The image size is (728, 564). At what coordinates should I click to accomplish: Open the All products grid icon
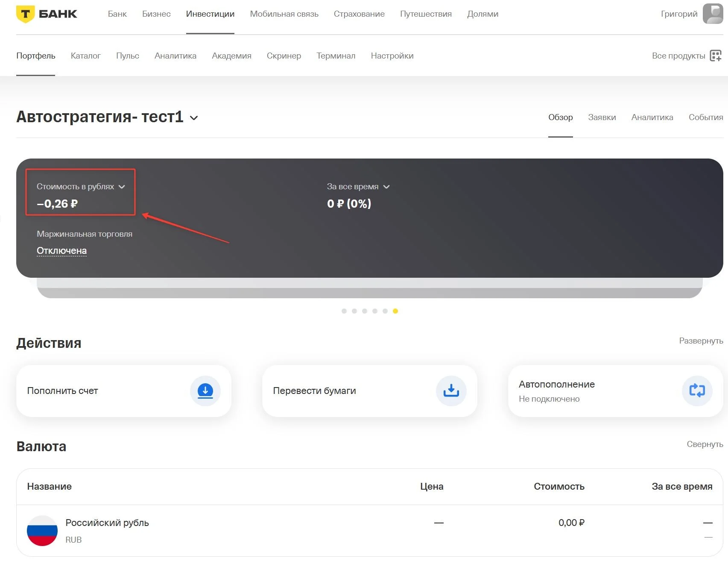click(716, 56)
